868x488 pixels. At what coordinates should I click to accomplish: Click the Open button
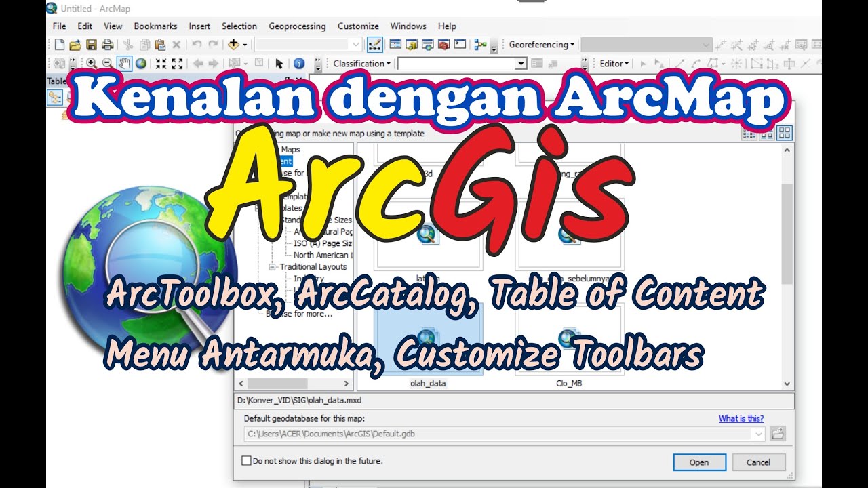pyautogui.click(x=699, y=462)
